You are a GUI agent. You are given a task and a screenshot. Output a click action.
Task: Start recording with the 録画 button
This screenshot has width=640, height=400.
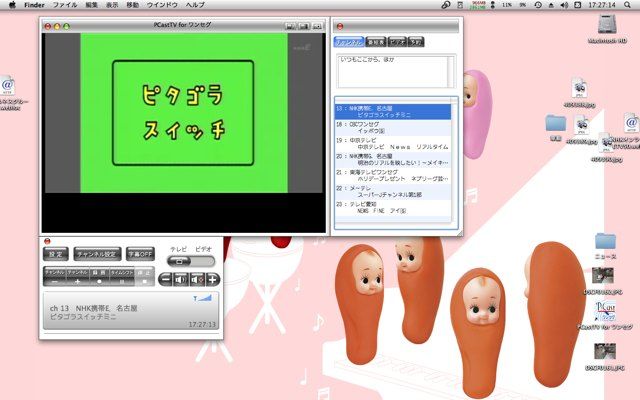(x=99, y=278)
